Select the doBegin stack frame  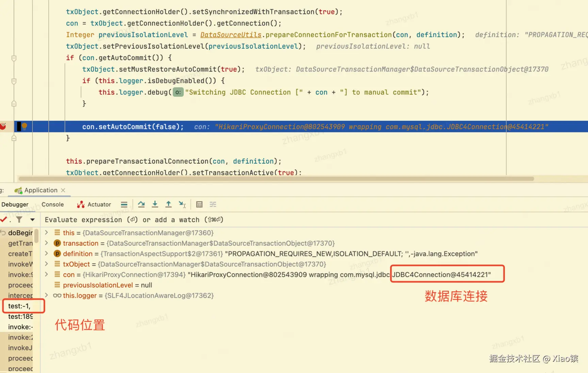[20, 233]
